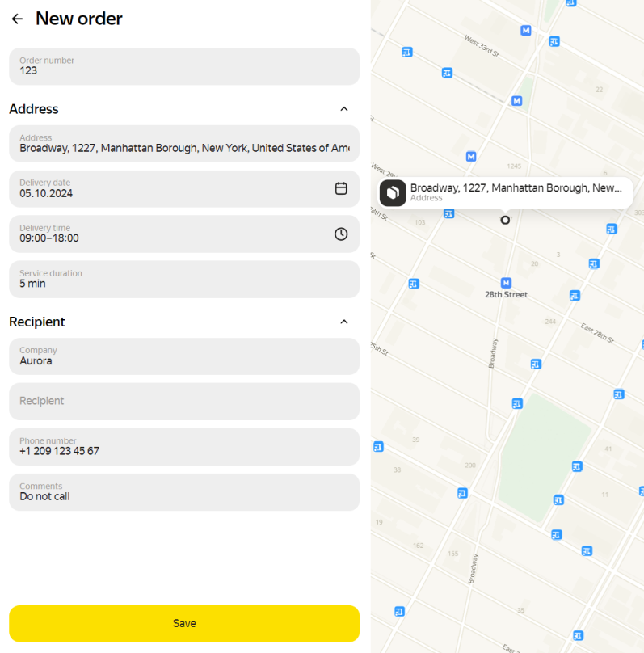Click the Address input field
The height and width of the screenshot is (653, 644).
pos(184,144)
